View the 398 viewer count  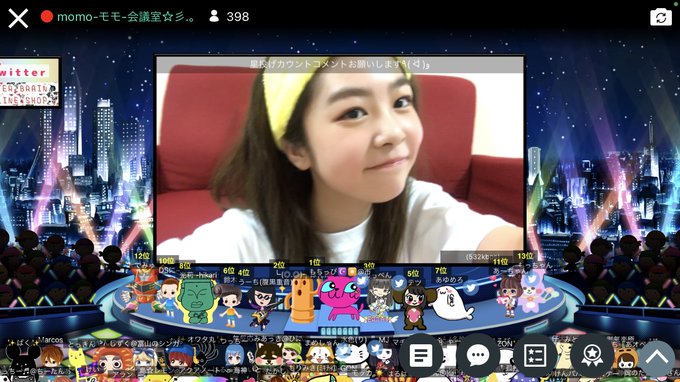click(238, 16)
